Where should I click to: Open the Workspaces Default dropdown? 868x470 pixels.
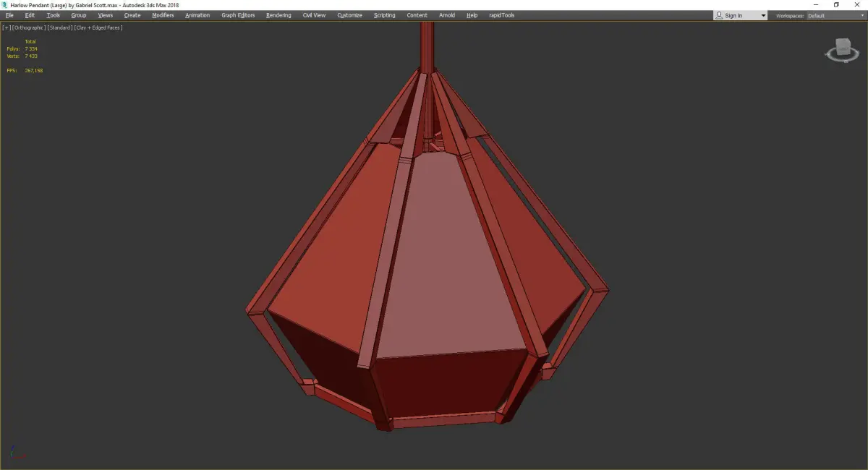835,15
